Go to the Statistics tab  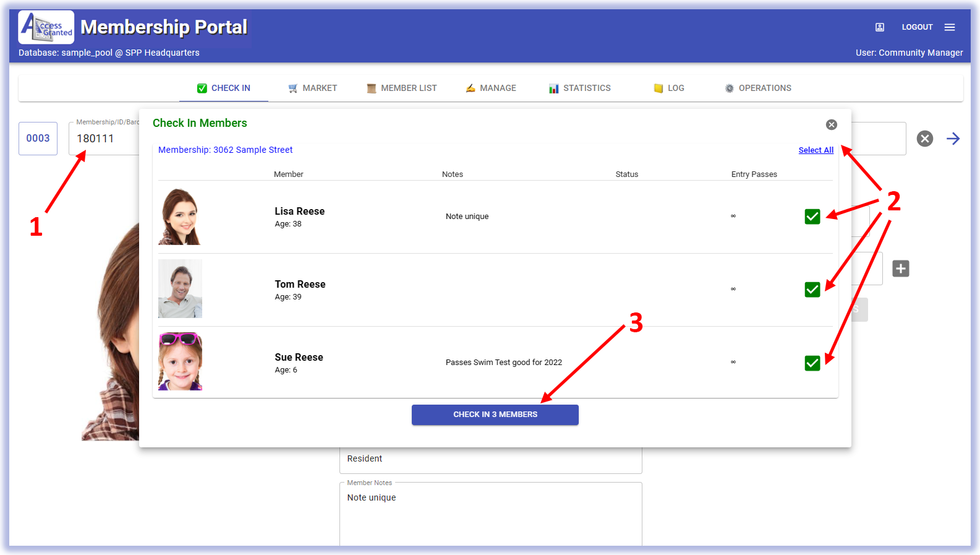pyautogui.click(x=580, y=88)
